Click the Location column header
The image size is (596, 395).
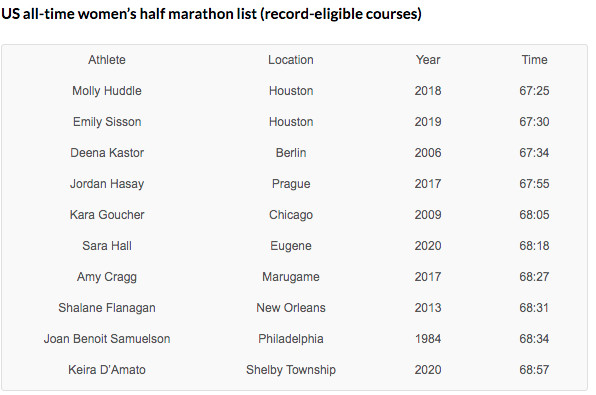(291, 60)
